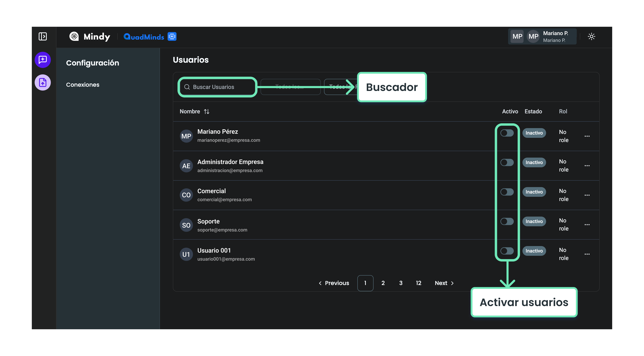Viewport: 644px width, 356px height.
Task: Switch theme using the sun icon
Action: (591, 36)
